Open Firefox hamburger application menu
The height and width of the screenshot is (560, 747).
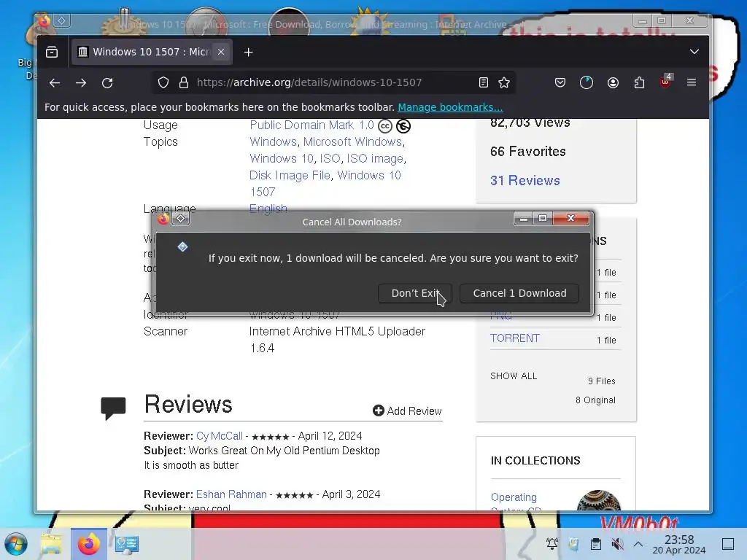pyautogui.click(x=692, y=83)
